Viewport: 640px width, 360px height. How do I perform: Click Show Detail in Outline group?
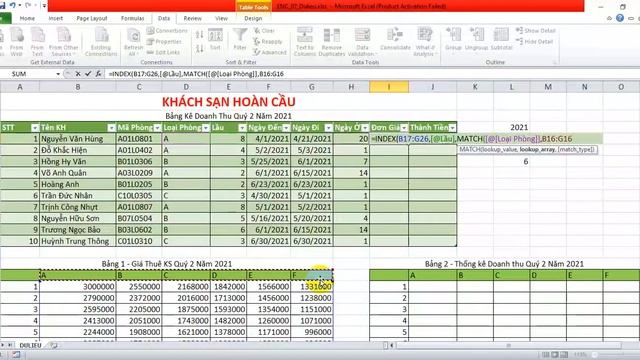coord(536,31)
